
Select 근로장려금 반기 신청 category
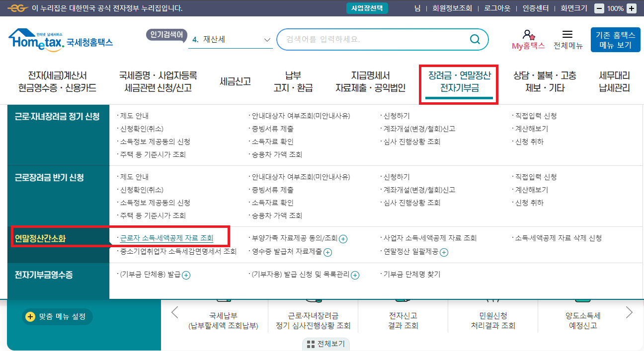49,178
